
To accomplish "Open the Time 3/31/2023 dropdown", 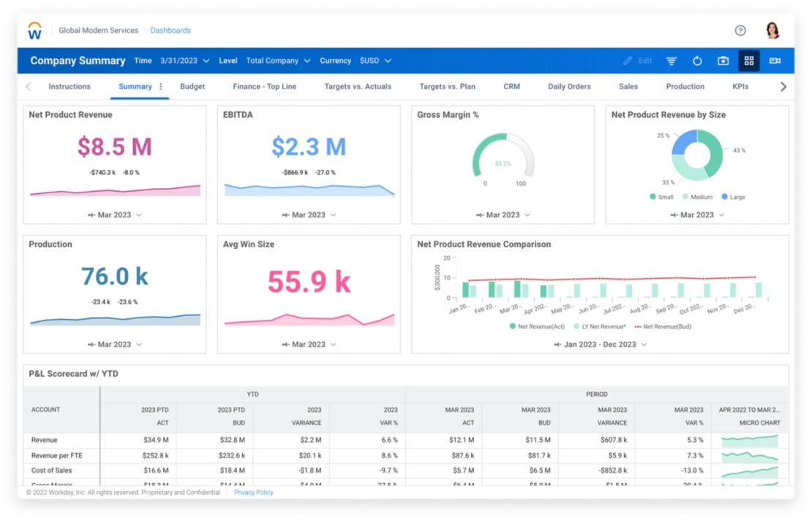I will click(x=188, y=61).
